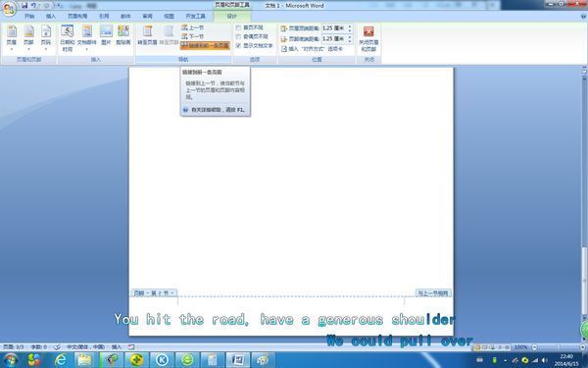Edit the 页脚底端距离 value field
This screenshot has width=588, height=368.
(x=334, y=39)
